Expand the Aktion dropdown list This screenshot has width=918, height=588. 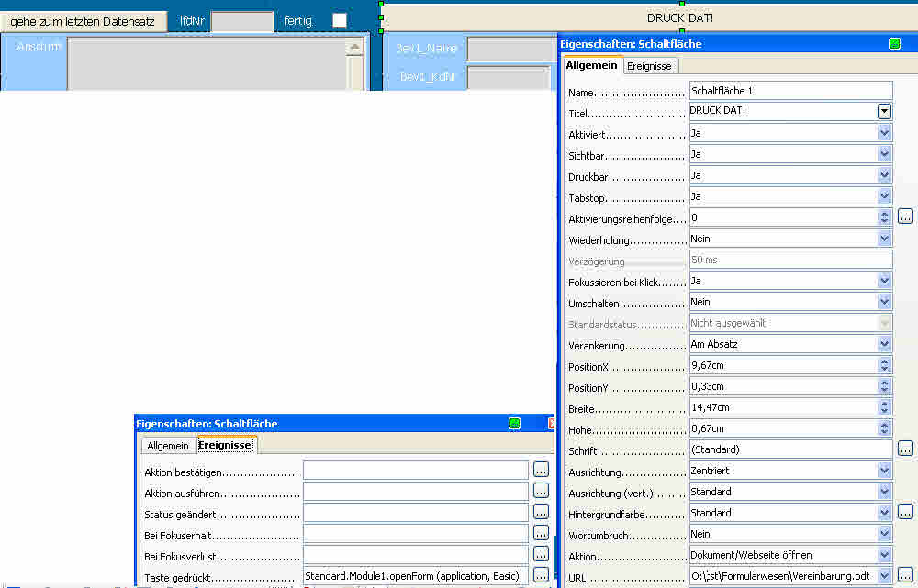click(x=884, y=555)
